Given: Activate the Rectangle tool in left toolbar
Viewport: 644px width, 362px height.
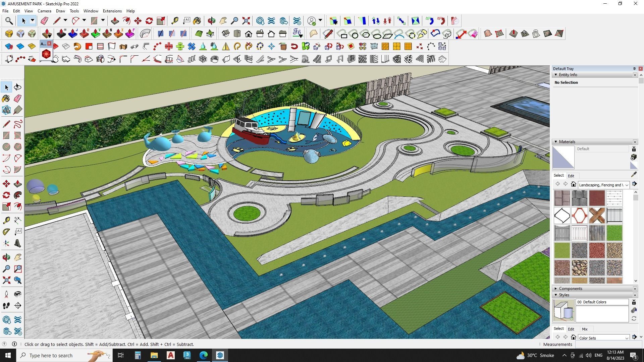Looking at the screenshot, I should coord(6,135).
